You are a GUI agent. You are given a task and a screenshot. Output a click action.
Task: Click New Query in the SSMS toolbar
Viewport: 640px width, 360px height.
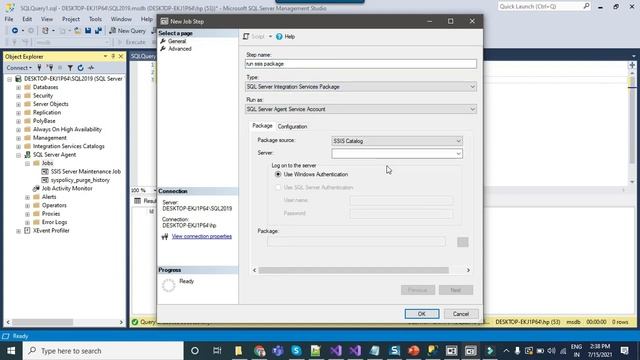[x=127, y=31]
